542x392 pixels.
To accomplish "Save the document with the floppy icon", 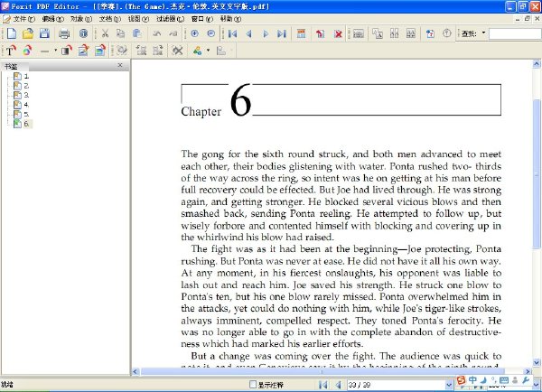I will click(44, 33).
